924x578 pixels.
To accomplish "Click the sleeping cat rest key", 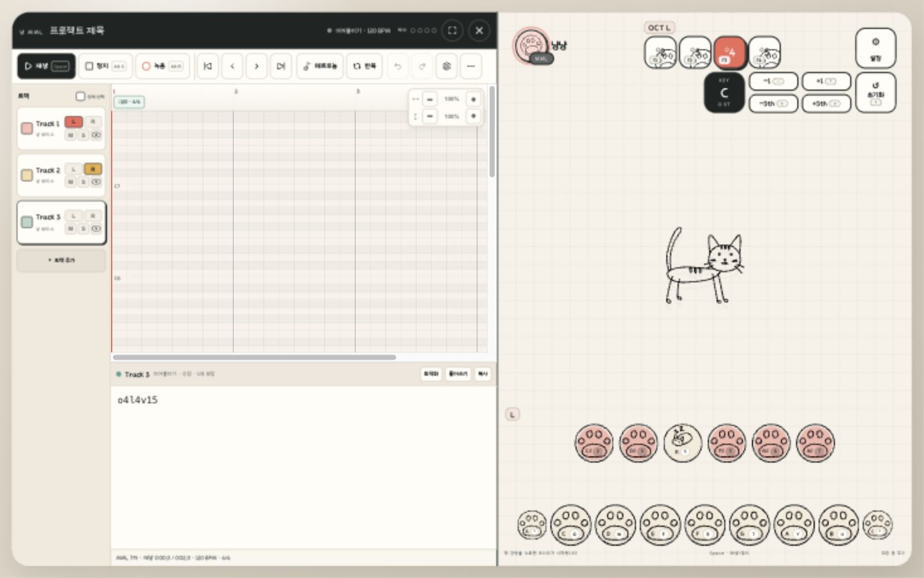I will tap(683, 442).
